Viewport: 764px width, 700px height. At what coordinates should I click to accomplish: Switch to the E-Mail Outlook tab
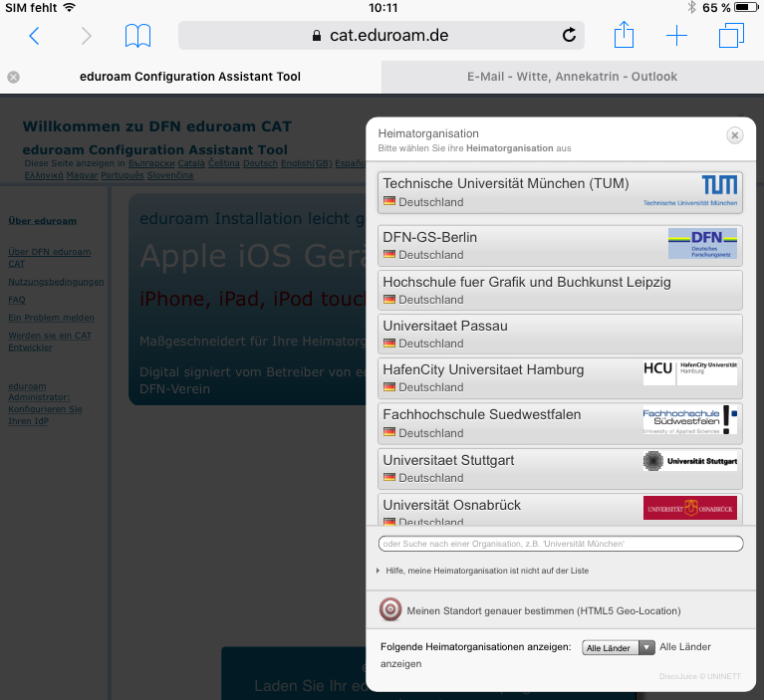571,77
